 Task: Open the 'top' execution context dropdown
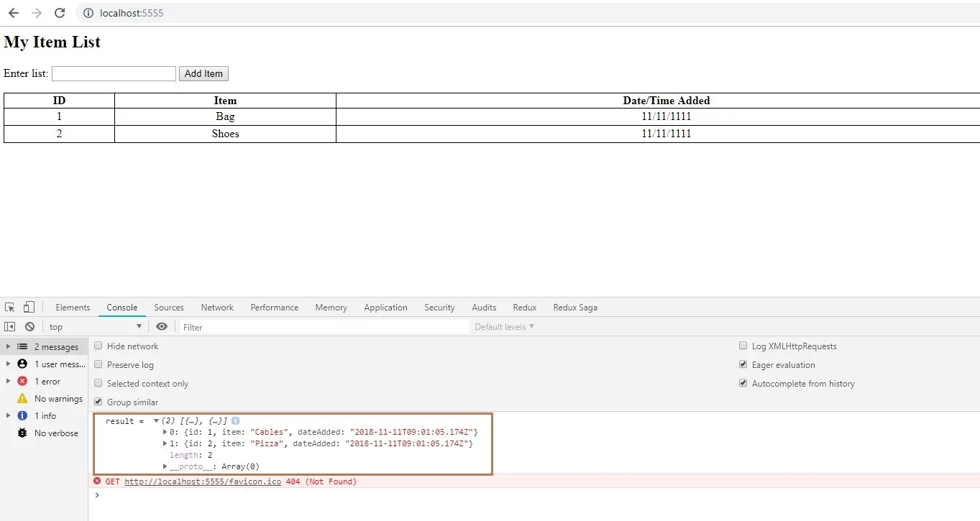click(95, 327)
